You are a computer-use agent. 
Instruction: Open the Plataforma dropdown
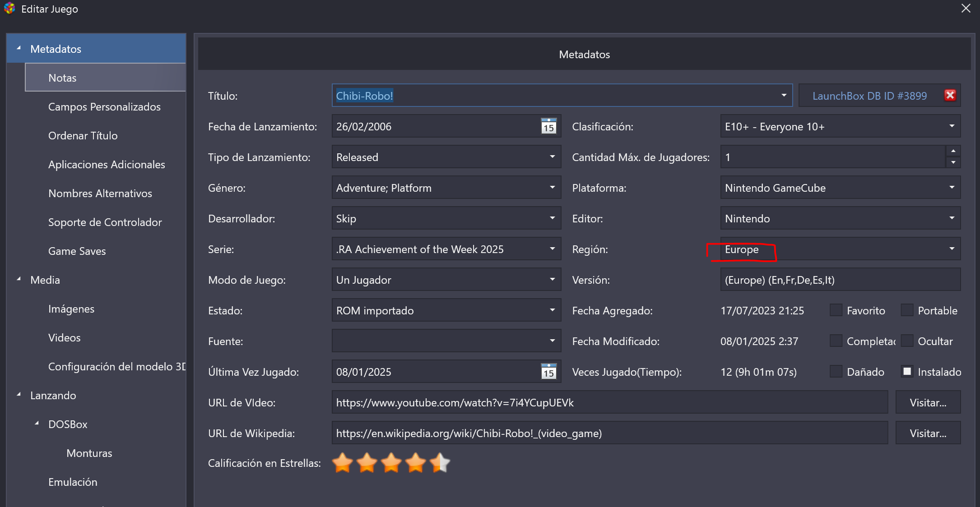952,187
